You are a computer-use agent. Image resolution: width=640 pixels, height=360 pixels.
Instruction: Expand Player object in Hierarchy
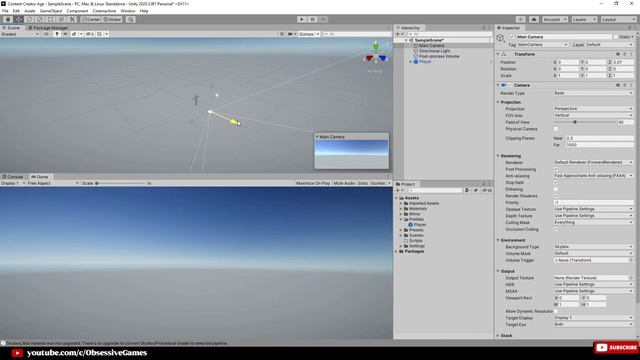pyautogui.click(x=411, y=62)
